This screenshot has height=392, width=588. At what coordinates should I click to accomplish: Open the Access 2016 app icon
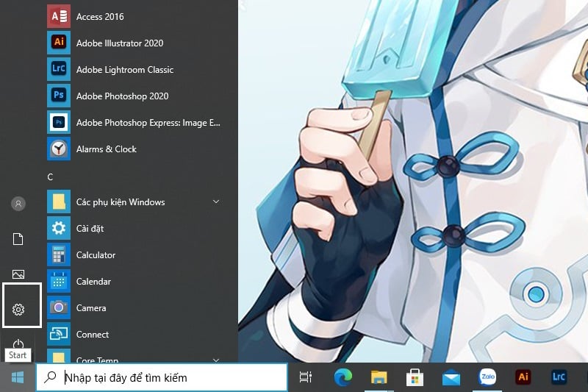[59, 16]
